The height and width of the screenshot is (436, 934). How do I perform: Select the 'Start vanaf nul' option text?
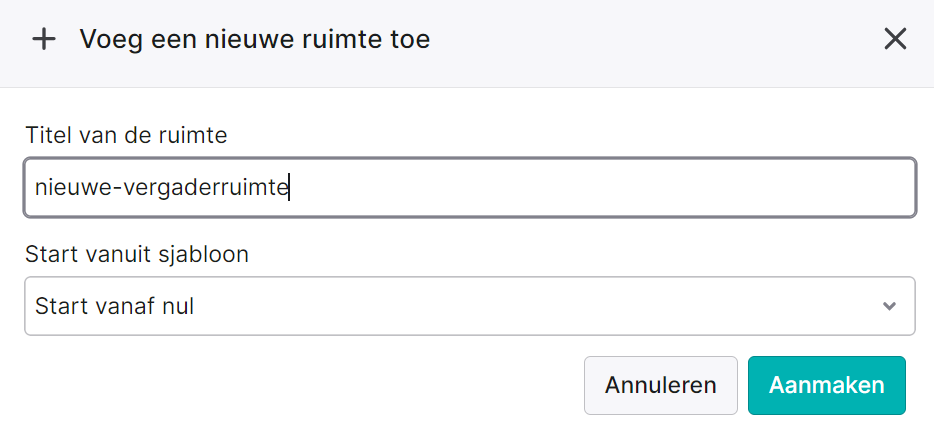tap(114, 306)
